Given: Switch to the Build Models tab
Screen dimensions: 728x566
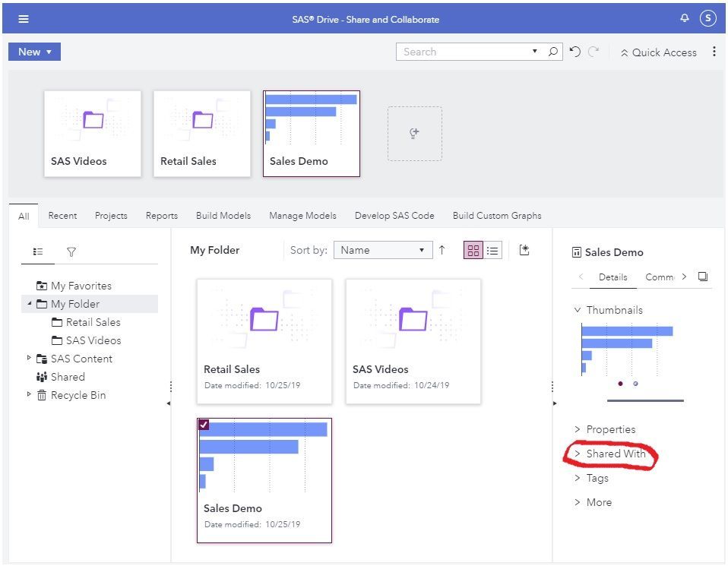Looking at the screenshot, I should (x=223, y=216).
